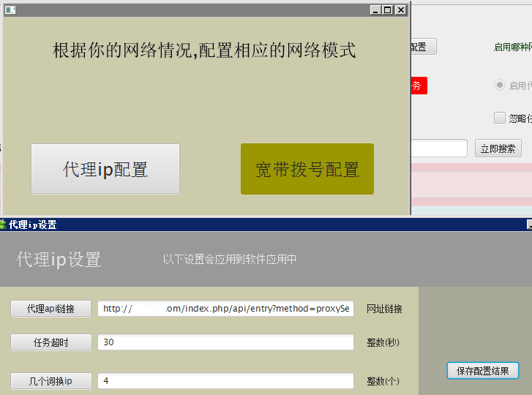Close the network mode dialog
Image resolution: width=532 pixels, height=395 pixels.
tap(401, 10)
